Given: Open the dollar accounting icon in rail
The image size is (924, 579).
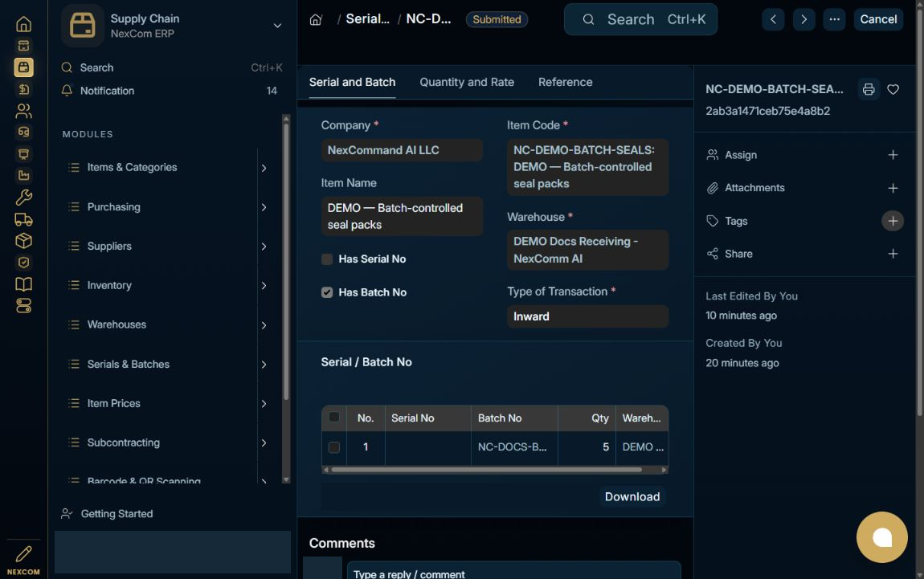Looking at the screenshot, I should pos(23,89).
